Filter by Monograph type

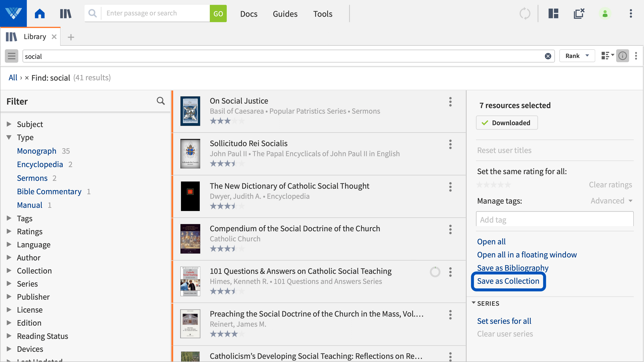(x=37, y=151)
